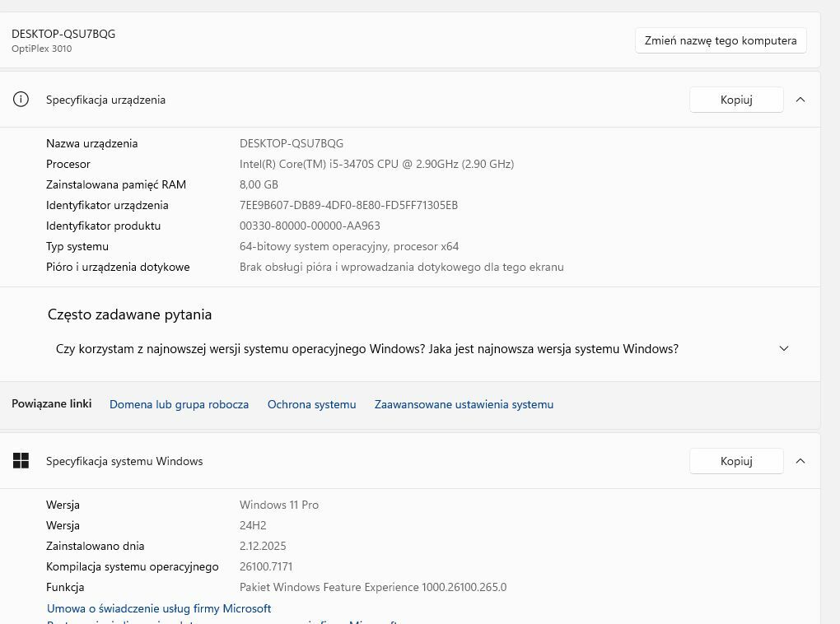Viewport: 840px width, 624px height.
Task: Click the Intel Core i5-3470S processor text
Action: 376,164
